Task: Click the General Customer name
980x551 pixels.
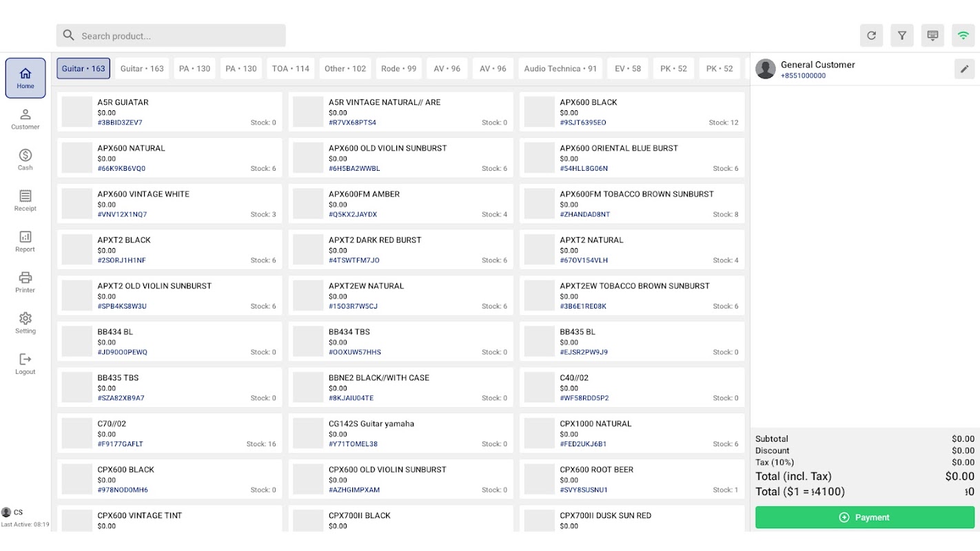Action: pos(818,65)
